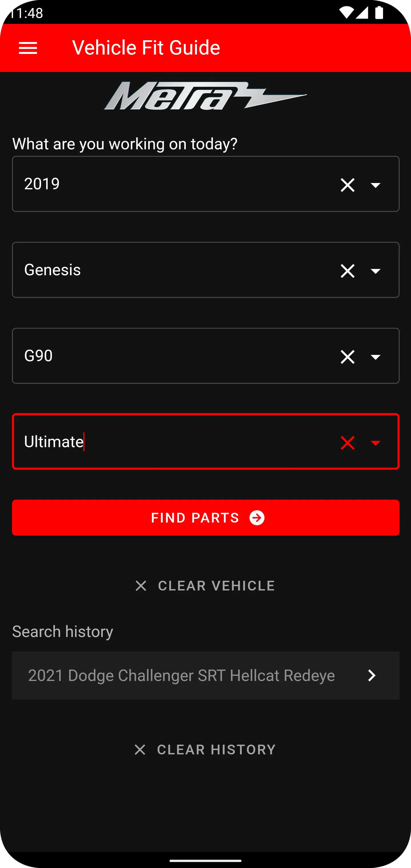Open 2021 Dodge Challenger history entry
This screenshot has width=411, height=868.
[181, 675]
